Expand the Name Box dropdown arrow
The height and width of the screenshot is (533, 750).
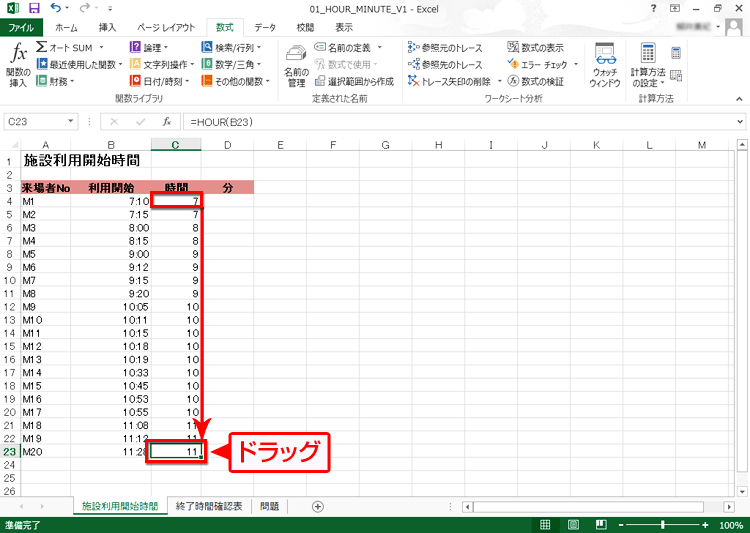(70, 122)
